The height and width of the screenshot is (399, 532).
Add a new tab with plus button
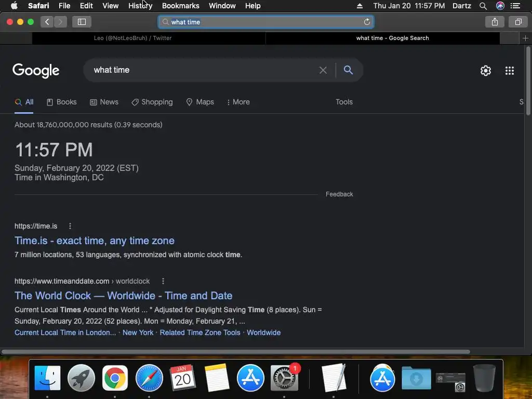point(525,38)
